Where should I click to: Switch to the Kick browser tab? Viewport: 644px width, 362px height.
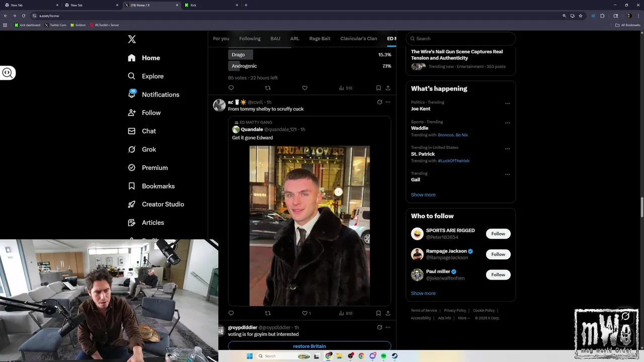pyautogui.click(x=210, y=5)
